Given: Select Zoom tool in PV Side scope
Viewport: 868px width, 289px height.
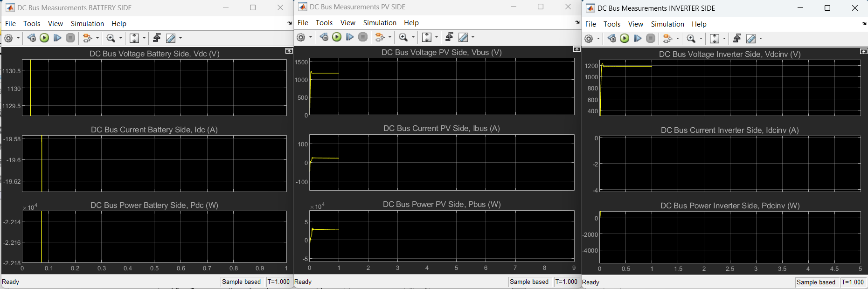Looking at the screenshot, I should point(403,37).
